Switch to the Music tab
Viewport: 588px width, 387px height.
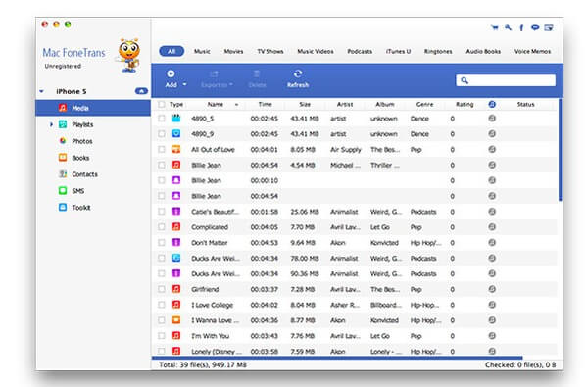click(202, 51)
